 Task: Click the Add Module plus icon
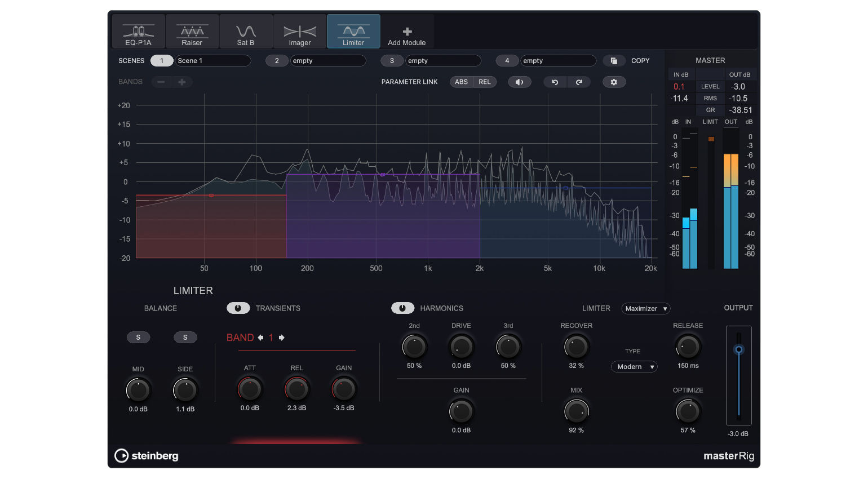point(407,32)
